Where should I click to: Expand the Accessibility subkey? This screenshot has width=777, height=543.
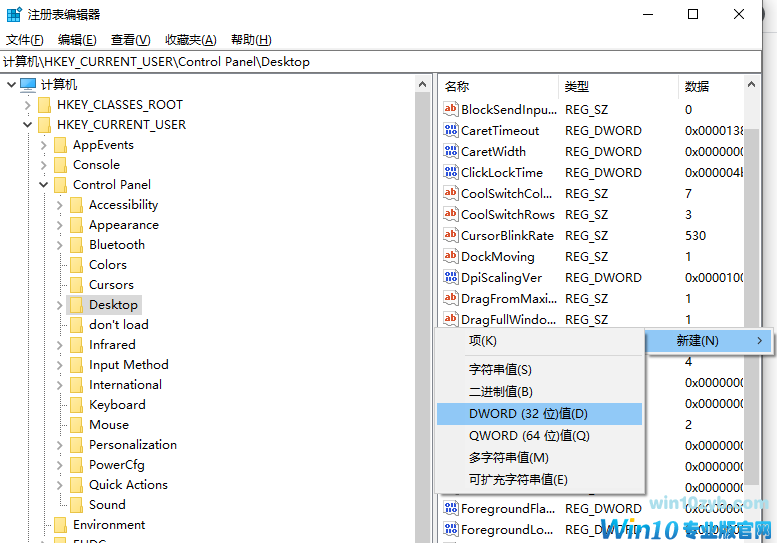(59, 205)
